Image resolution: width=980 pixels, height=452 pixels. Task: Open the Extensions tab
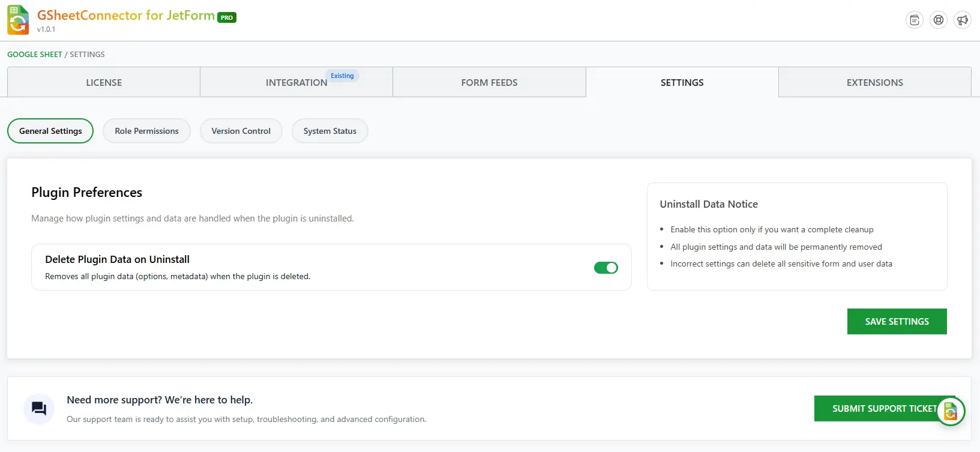875,82
